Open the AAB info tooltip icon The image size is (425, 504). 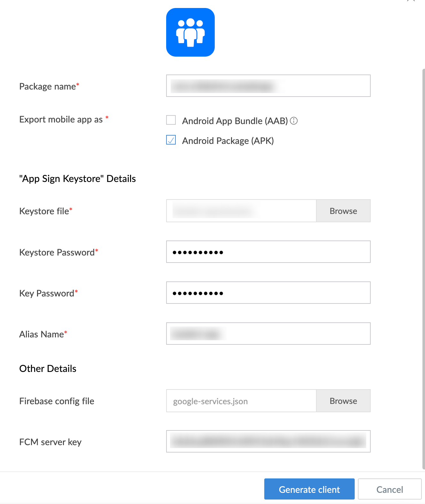294,121
